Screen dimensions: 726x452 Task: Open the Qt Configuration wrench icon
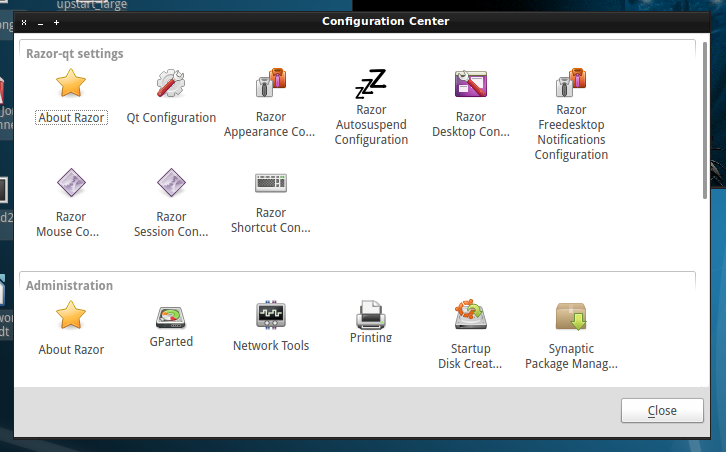(x=171, y=83)
